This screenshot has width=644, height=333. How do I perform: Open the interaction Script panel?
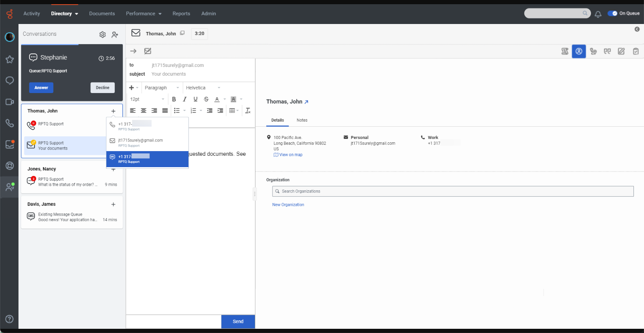click(x=565, y=51)
